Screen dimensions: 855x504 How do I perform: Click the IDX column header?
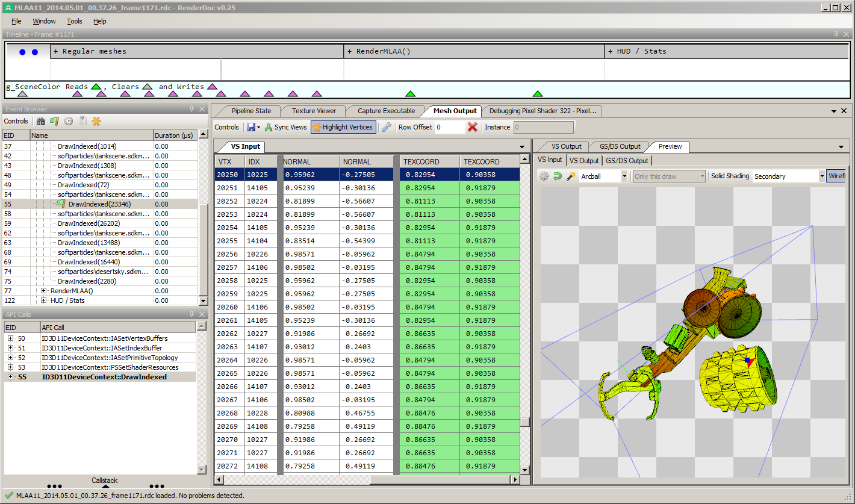261,161
